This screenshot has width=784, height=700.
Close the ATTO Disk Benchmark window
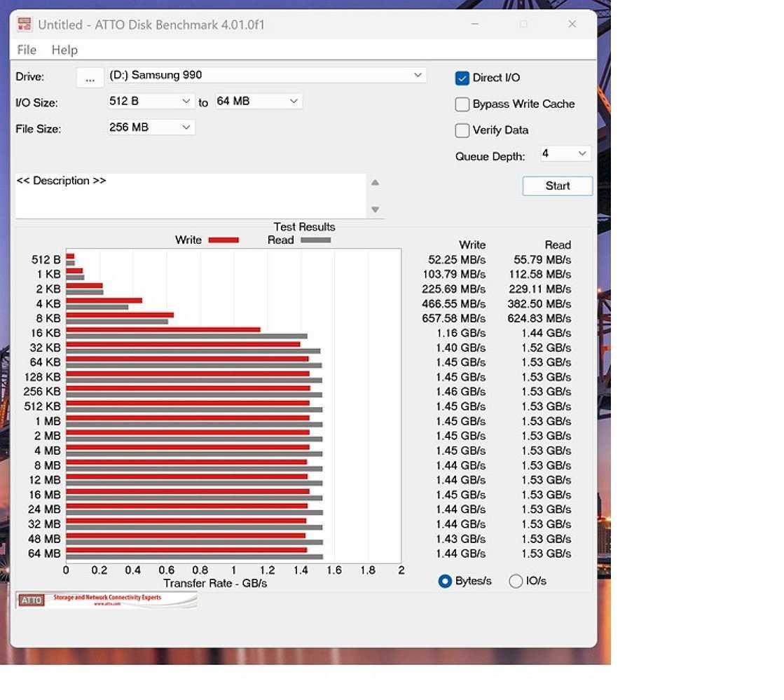(x=572, y=24)
